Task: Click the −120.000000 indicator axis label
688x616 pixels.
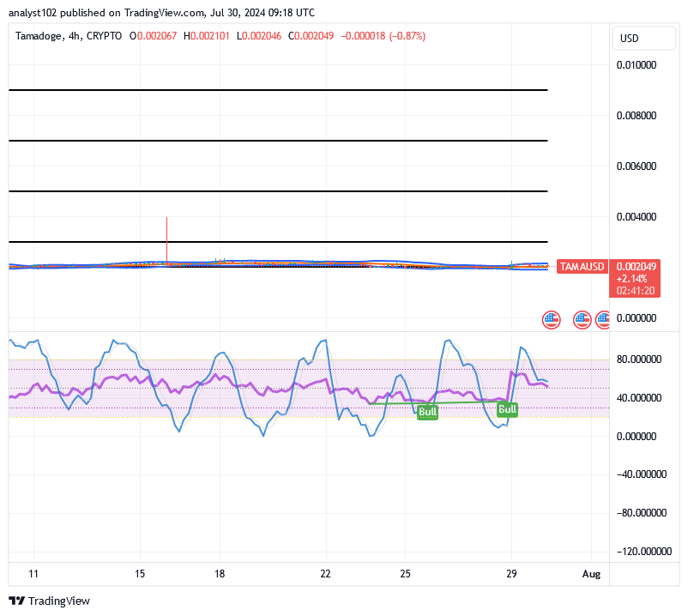Action: pos(644,551)
